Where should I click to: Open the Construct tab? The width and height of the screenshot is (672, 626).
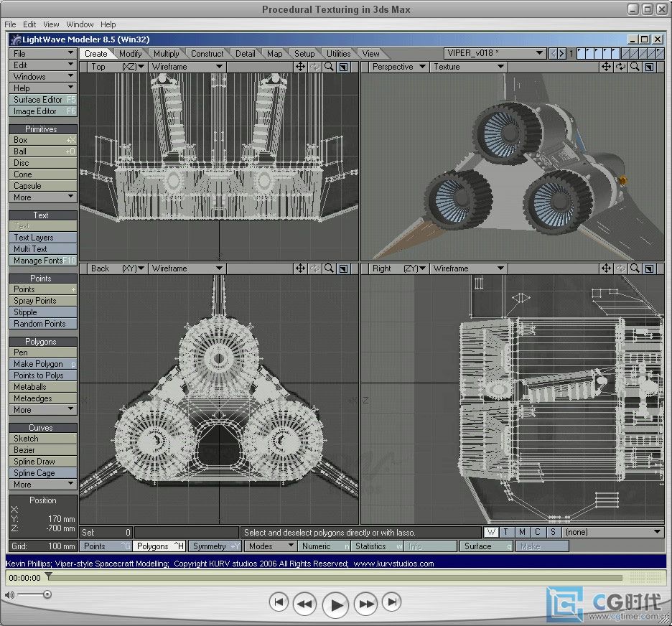tap(207, 53)
